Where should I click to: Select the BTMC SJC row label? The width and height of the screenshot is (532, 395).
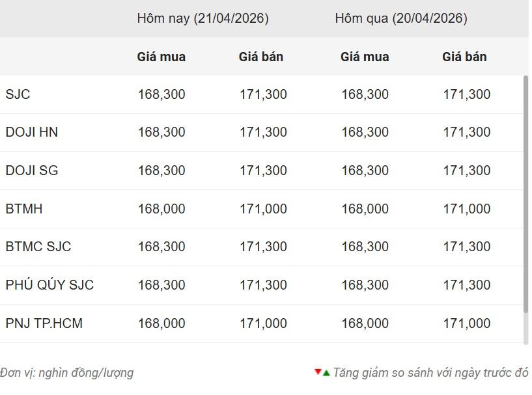[38, 247]
